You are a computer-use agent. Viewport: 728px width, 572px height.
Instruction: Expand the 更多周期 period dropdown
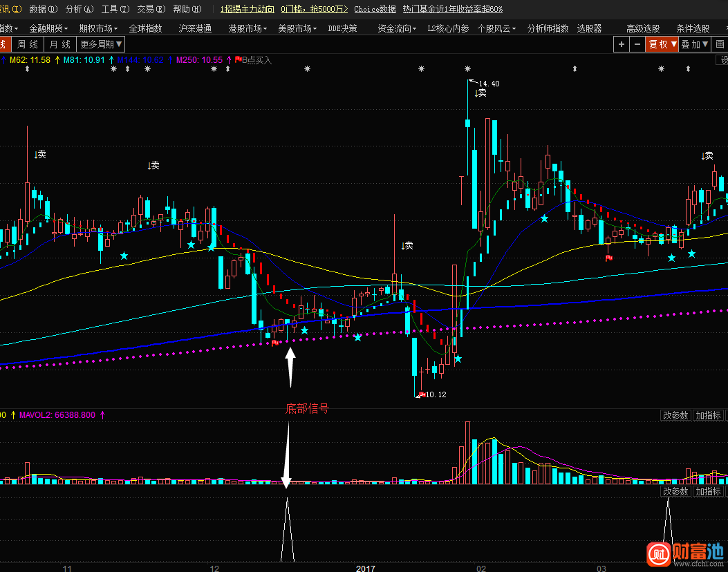101,44
